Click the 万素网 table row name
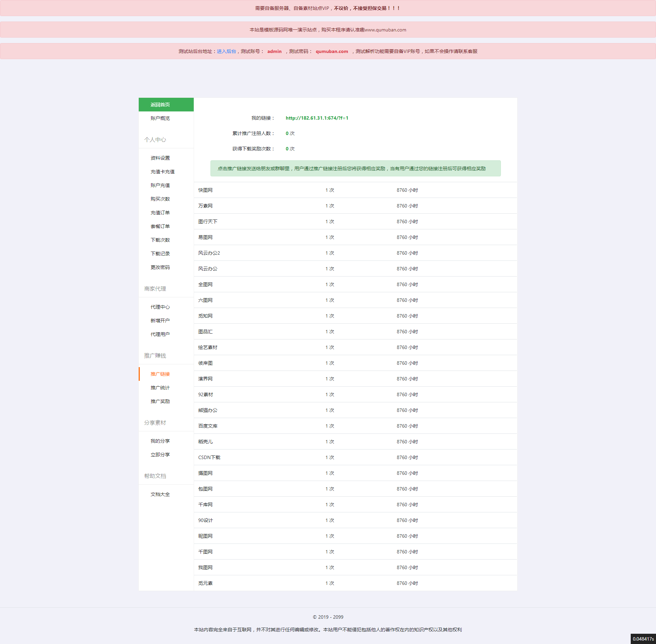The height and width of the screenshot is (644, 656). [x=205, y=206]
